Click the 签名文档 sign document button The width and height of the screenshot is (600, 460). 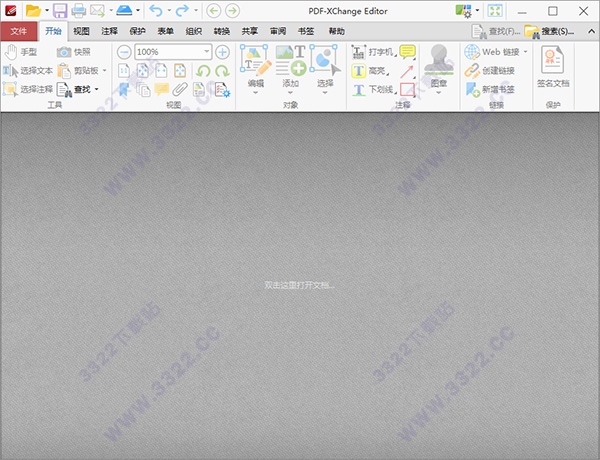click(553, 67)
